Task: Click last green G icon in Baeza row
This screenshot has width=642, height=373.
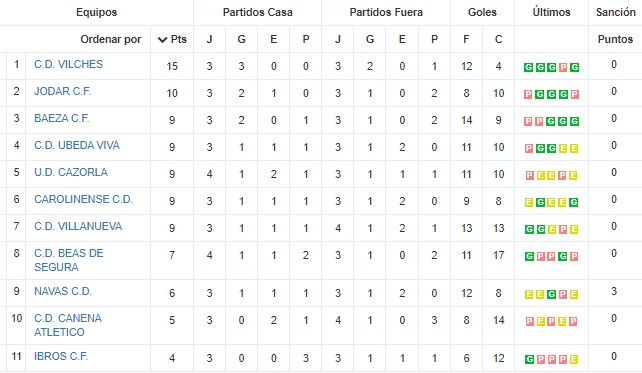Action: click(x=574, y=121)
